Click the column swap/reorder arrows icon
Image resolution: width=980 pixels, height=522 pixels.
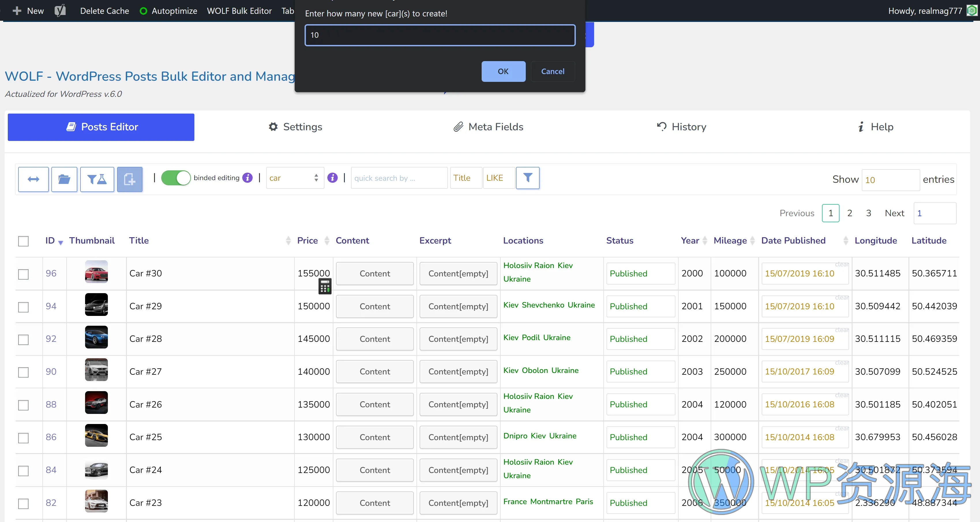pos(33,179)
